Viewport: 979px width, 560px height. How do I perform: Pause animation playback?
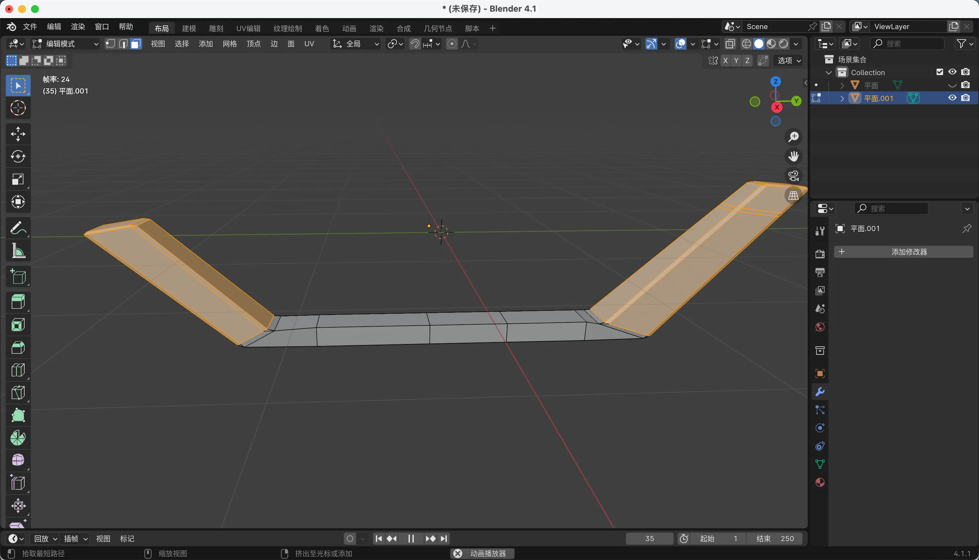[411, 538]
